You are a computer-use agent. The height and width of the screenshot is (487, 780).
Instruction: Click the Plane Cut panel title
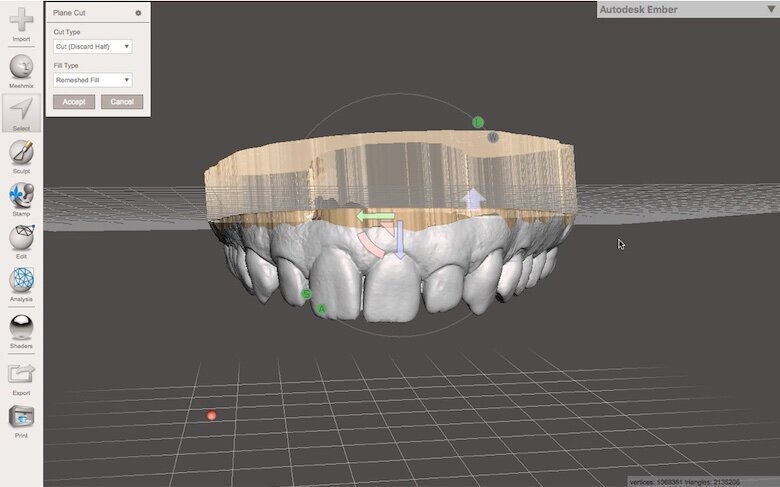click(69, 12)
